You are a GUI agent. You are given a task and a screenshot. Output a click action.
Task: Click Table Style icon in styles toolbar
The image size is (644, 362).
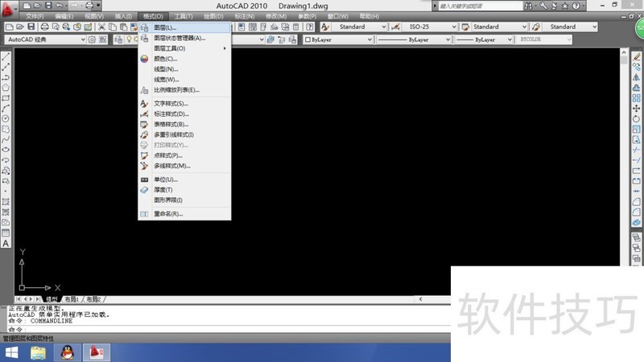[x=465, y=27]
